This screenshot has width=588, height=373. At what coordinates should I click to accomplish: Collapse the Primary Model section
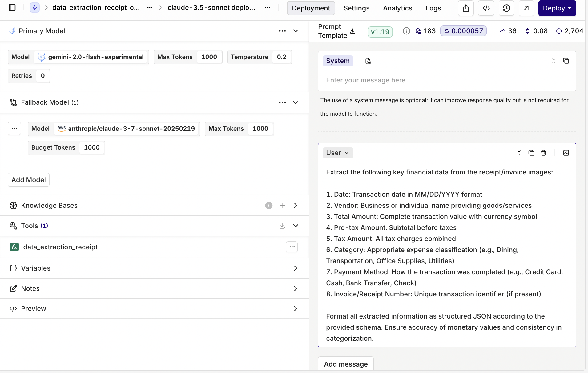[296, 31]
